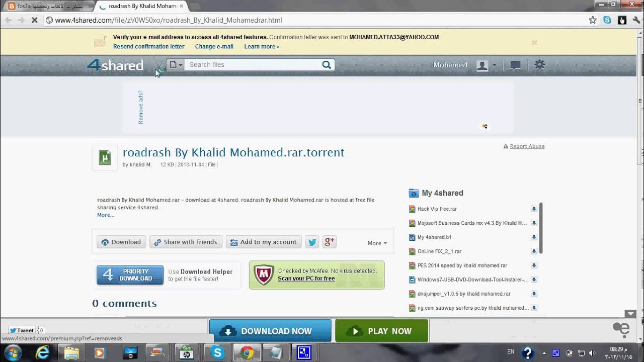Click the Remove ads link
The height and width of the screenshot is (362, 644).
click(140, 107)
